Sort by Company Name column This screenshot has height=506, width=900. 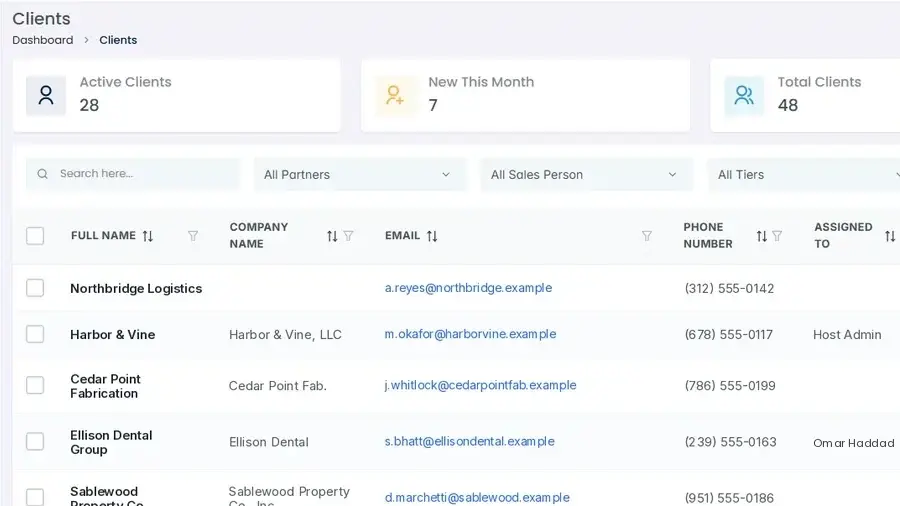click(x=332, y=236)
